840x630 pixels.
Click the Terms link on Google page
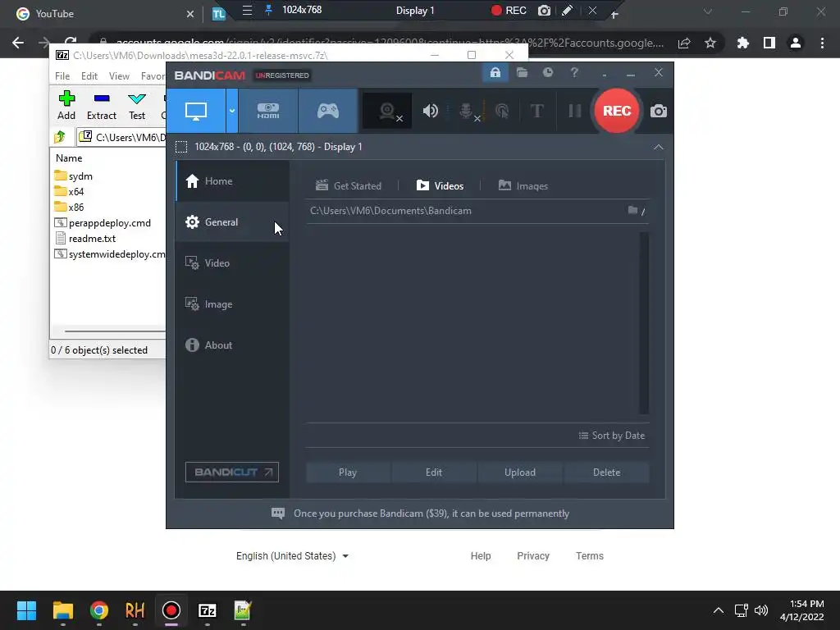click(589, 556)
